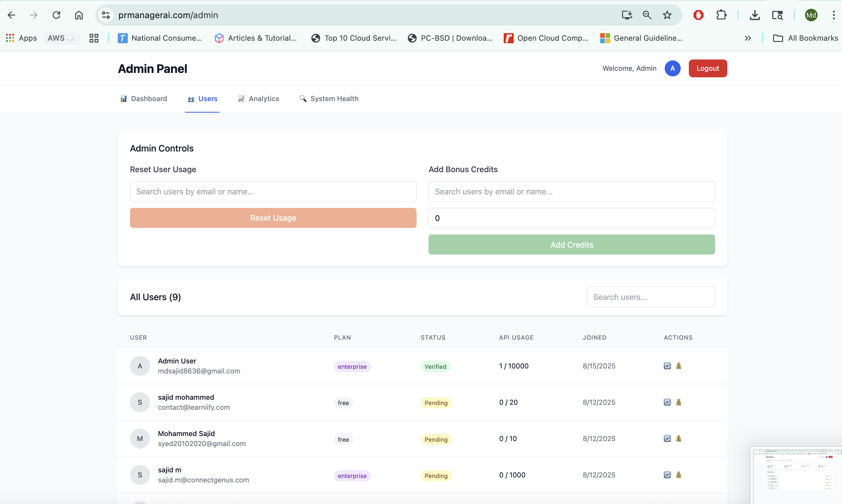
Task: Click the red ad blocker extension icon
Action: (x=698, y=15)
